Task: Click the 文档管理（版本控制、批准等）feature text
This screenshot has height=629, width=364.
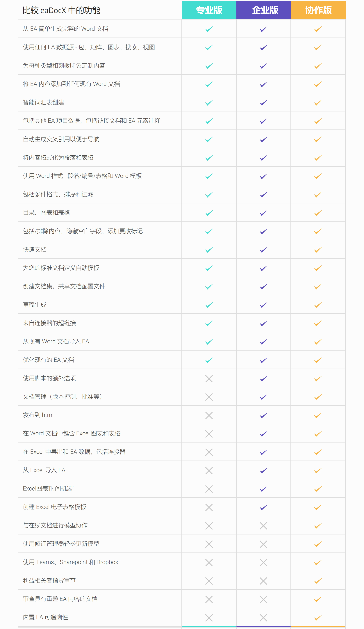Action: (x=62, y=397)
